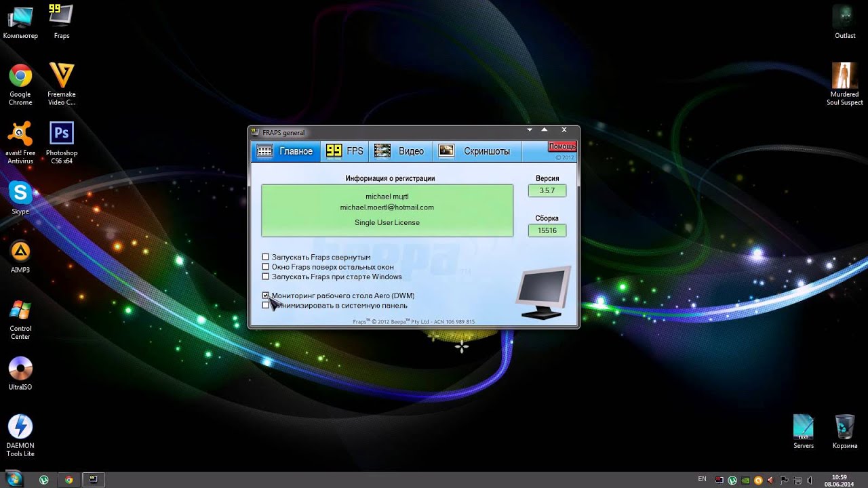The image size is (868, 488).
Task: Launch Skype from the desktop
Action: [20, 198]
